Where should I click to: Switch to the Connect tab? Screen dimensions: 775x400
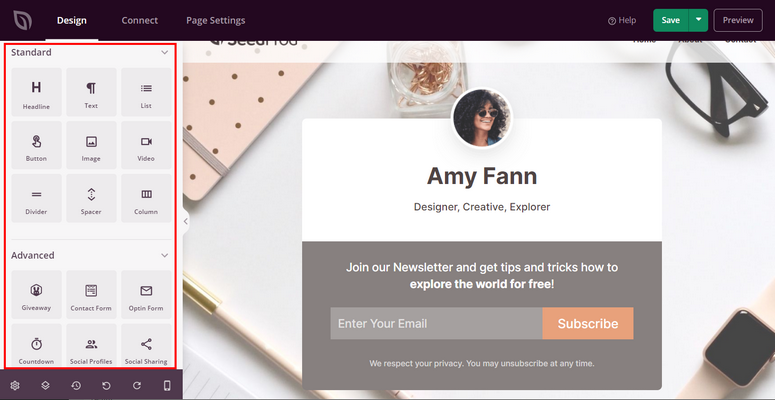point(139,20)
